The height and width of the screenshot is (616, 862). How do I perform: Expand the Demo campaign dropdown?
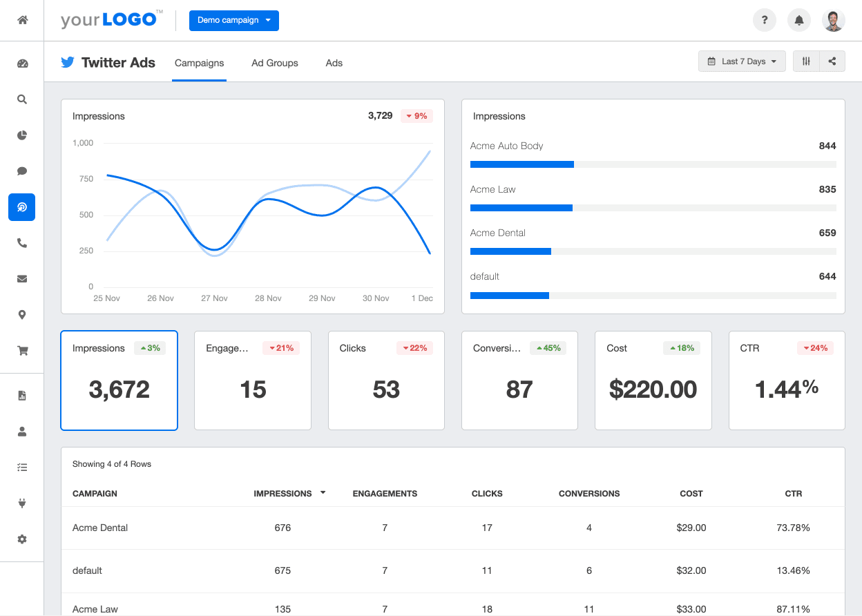[233, 21]
